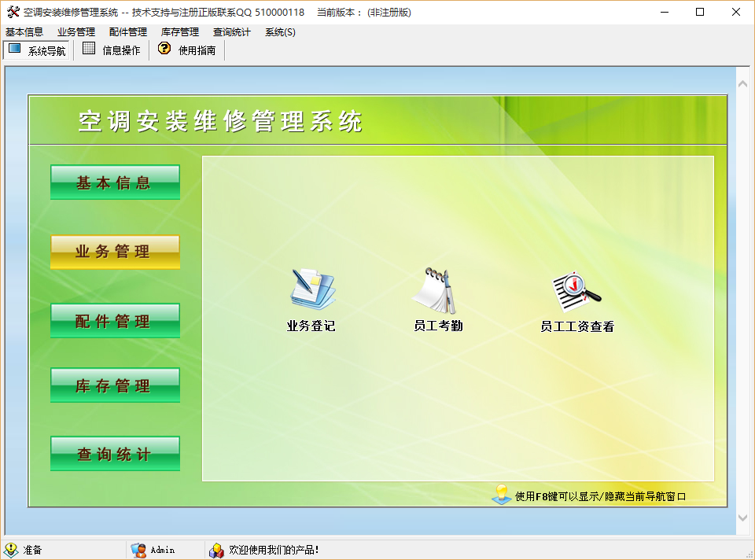Click the scrollbar down arrow

point(742,518)
